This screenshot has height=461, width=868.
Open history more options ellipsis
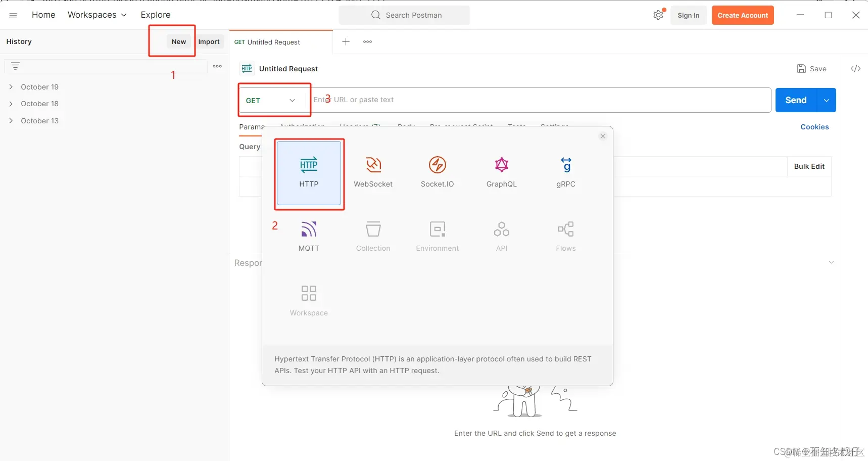tap(217, 66)
